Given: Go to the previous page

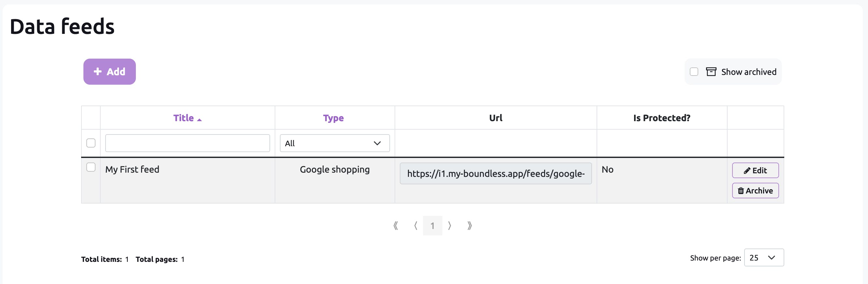Looking at the screenshot, I should 416,226.
